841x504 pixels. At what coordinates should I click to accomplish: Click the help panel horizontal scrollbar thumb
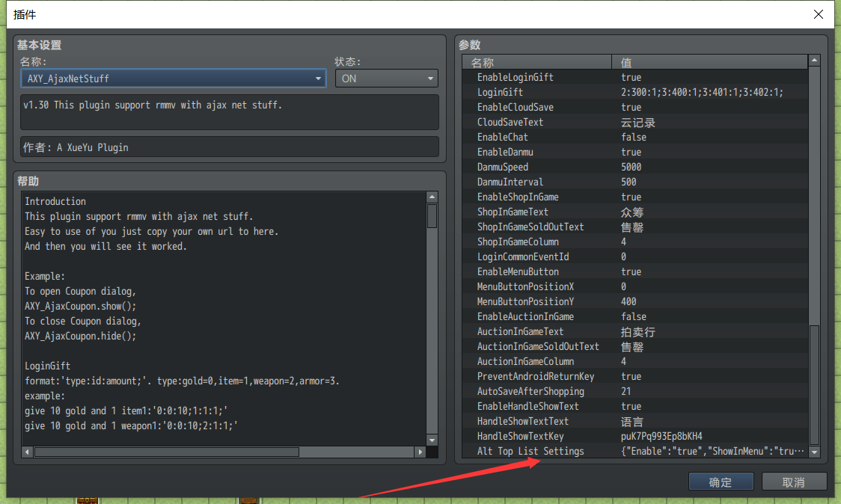[167, 452]
